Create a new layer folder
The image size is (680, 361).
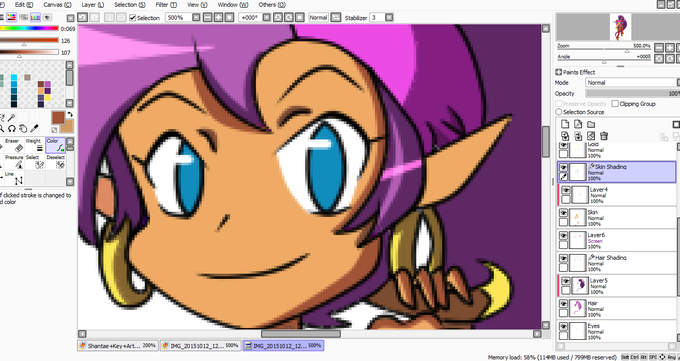(x=591, y=125)
